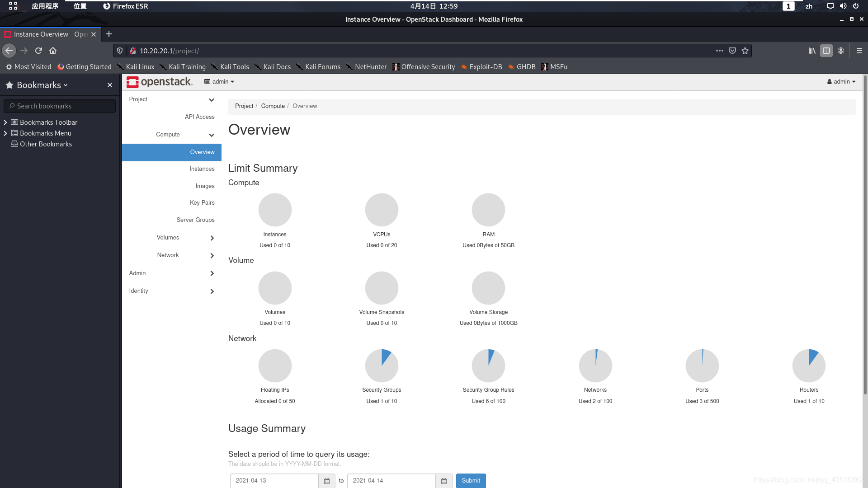Open API Access in the sidebar

tap(200, 117)
